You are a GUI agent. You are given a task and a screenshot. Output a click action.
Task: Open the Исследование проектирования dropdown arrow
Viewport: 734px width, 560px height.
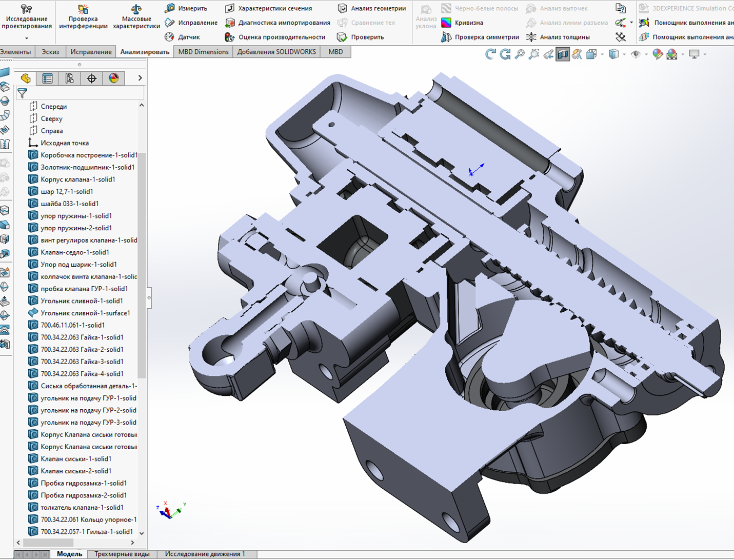pos(27,38)
